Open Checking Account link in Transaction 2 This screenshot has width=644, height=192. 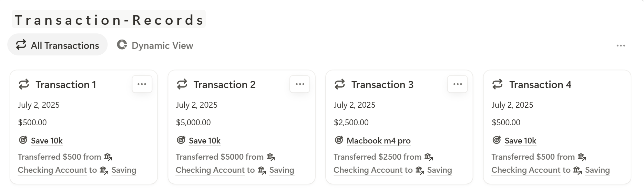click(x=210, y=170)
